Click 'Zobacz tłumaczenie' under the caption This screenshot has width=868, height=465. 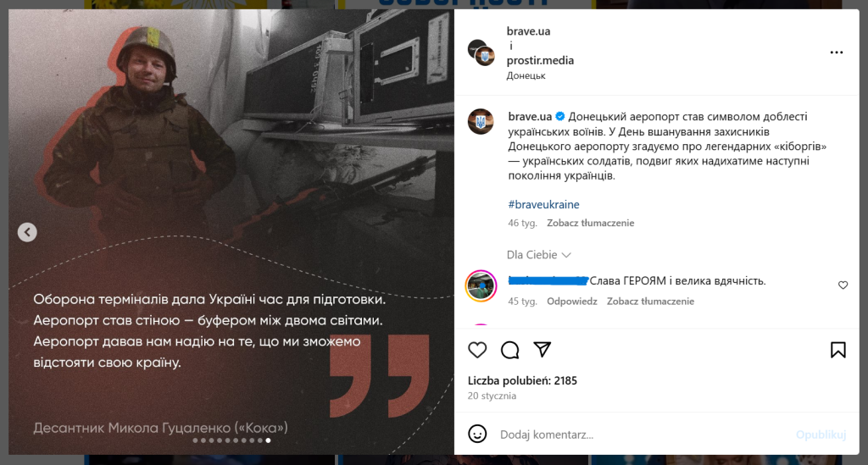[590, 223]
